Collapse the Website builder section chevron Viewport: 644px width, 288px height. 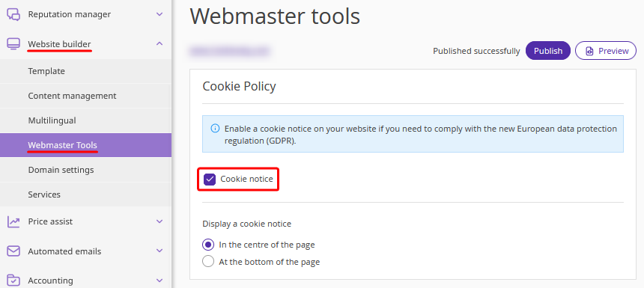[160, 43]
